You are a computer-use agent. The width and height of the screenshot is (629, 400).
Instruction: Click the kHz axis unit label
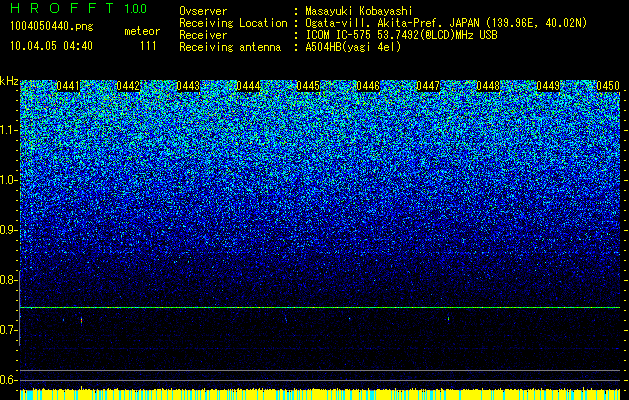click(9, 81)
